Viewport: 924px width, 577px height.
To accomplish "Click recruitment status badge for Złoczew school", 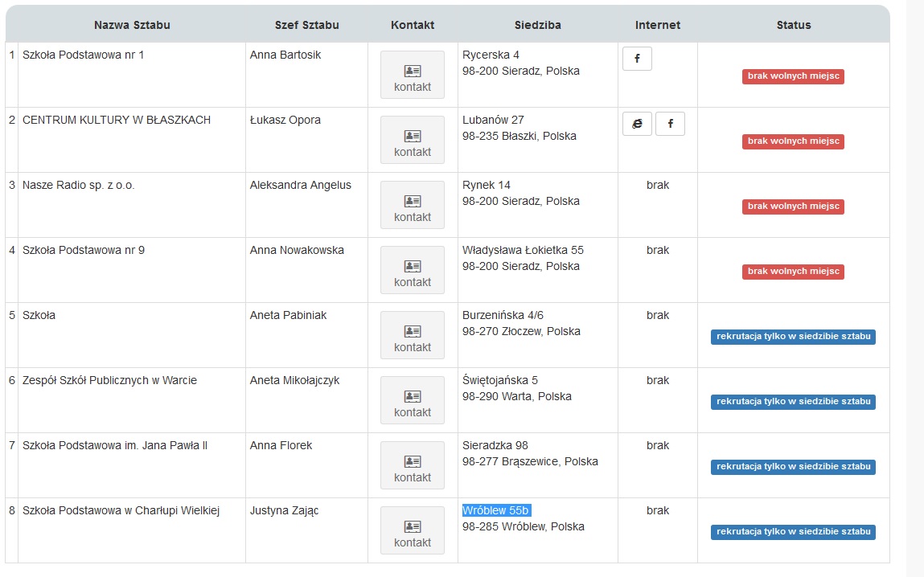I will pyautogui.click(x=793, y=337).
